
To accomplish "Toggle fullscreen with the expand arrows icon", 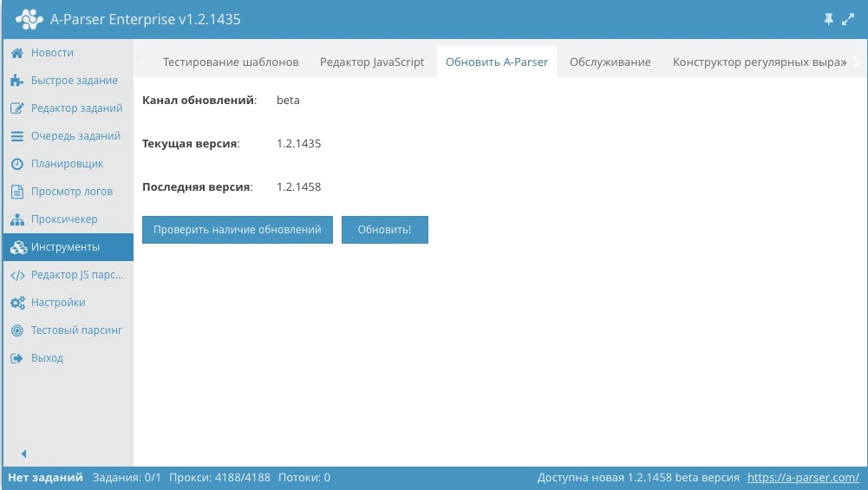I will click(848, 18).
